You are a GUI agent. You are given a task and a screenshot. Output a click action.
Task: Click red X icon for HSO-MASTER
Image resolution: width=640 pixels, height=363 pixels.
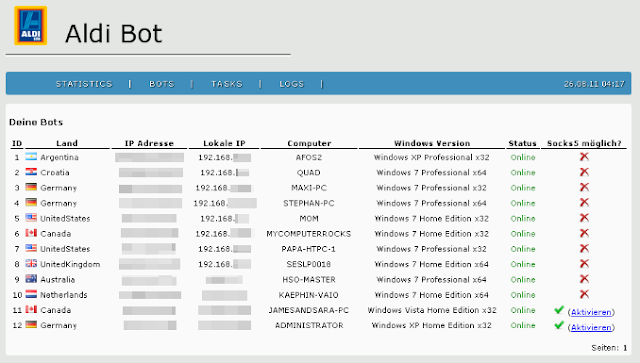(584, 278)
